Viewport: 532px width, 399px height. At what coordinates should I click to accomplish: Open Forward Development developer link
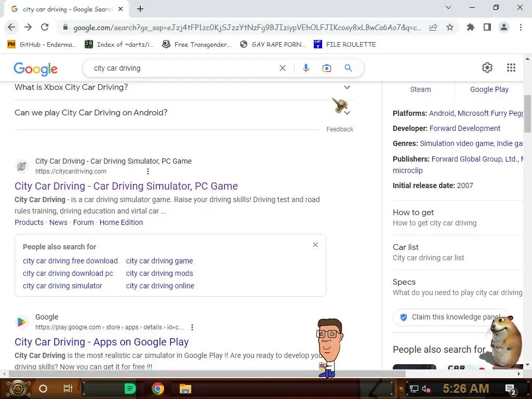pyautogui.click(x=465, y=129)
